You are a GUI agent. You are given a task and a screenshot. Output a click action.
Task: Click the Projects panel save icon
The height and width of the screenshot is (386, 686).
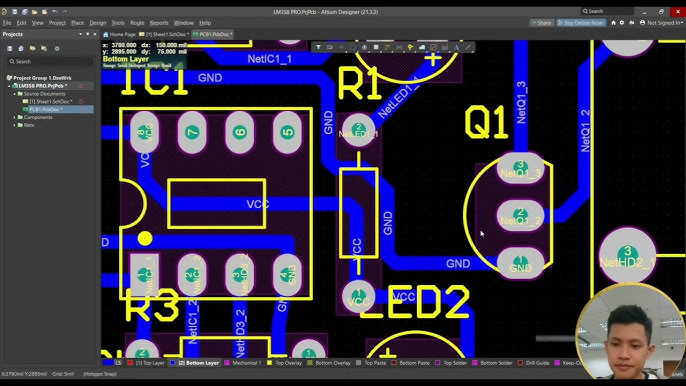pyautogui.click(x=10, y=49)
